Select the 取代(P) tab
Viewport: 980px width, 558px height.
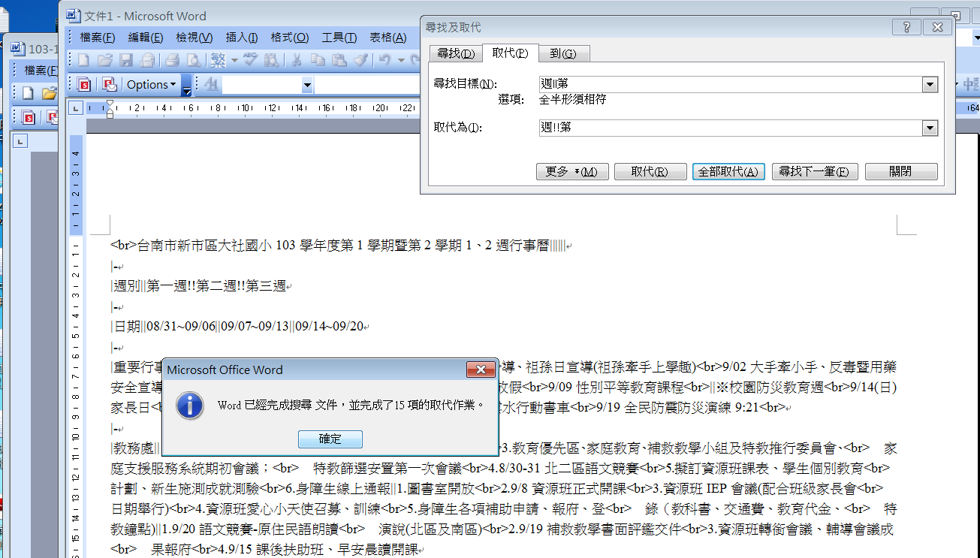click(x=510, y=53)
